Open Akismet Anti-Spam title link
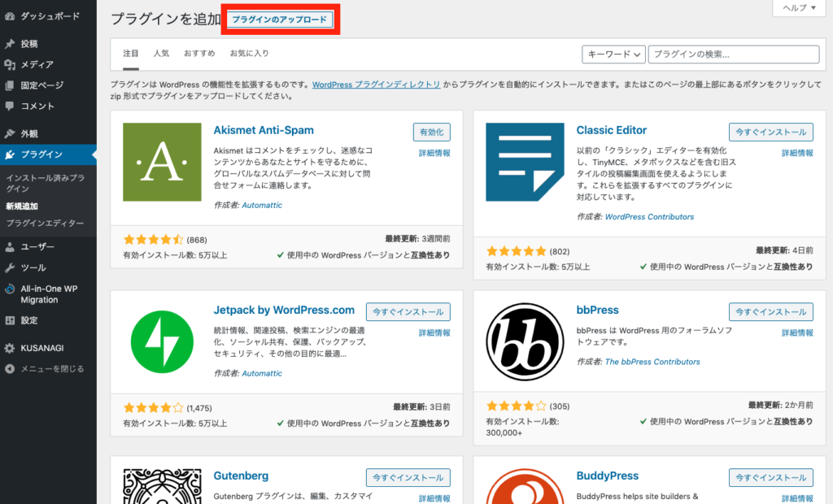 click(x=264, y=130)
